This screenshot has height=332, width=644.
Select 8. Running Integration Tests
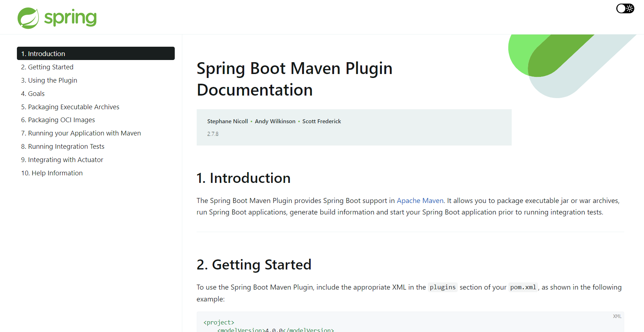click(x=63, y=146)
